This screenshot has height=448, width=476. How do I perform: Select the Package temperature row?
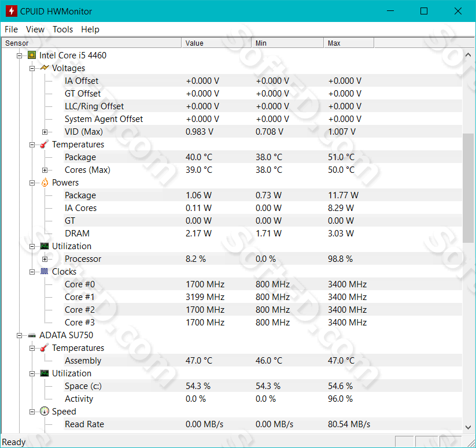point(263,157)
